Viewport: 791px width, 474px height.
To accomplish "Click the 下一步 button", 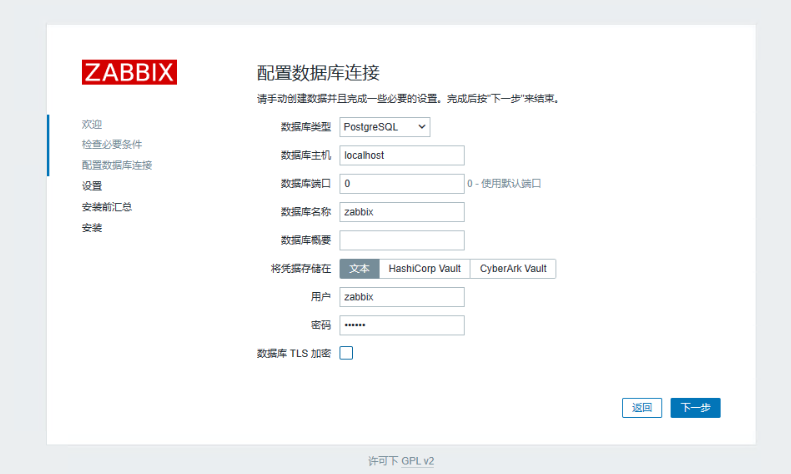I will (695, 408).
